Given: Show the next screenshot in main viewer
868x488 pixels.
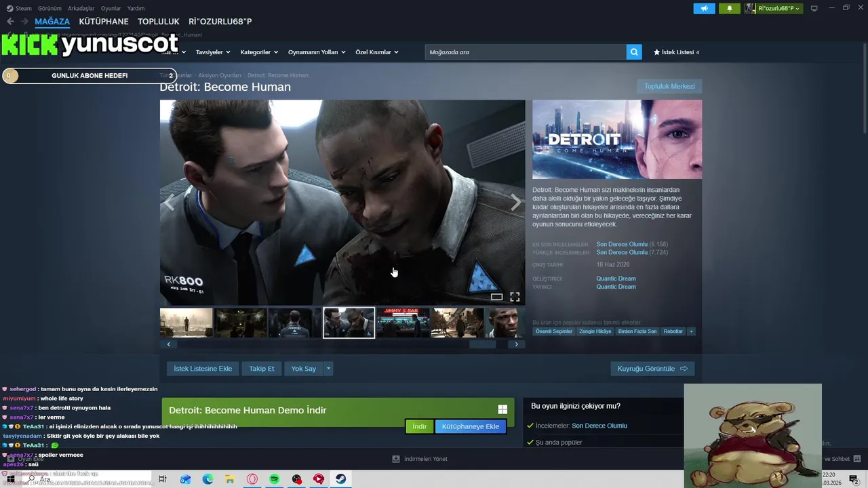Looking at the screenshot, I should tap(516, 203).
